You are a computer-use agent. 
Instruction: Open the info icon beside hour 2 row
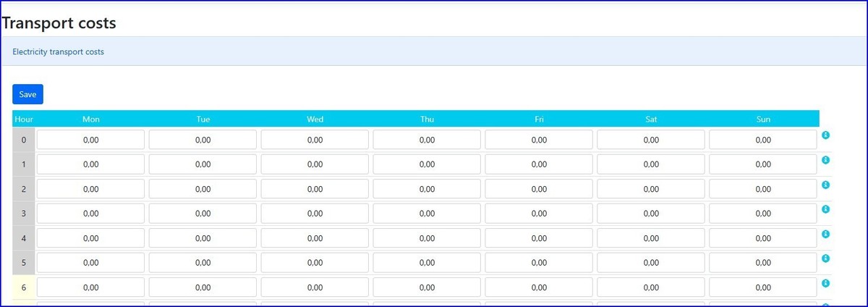[825, 185]
